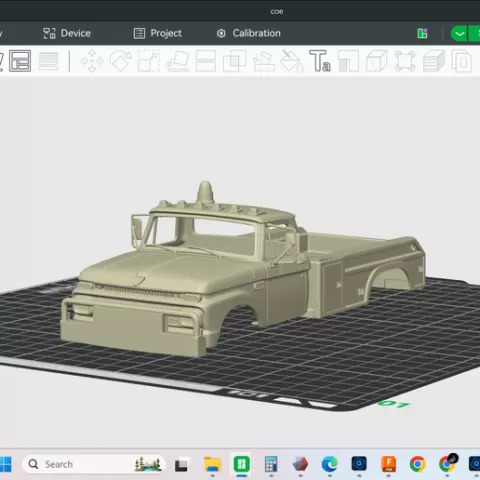Select the Lay on Face tool
480x480 pixels.
point(178,61)
